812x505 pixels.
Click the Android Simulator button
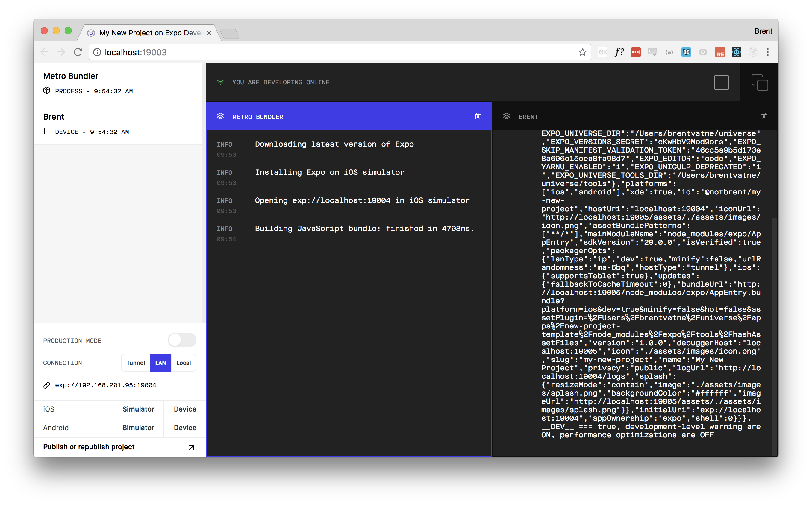pos(138,428)
